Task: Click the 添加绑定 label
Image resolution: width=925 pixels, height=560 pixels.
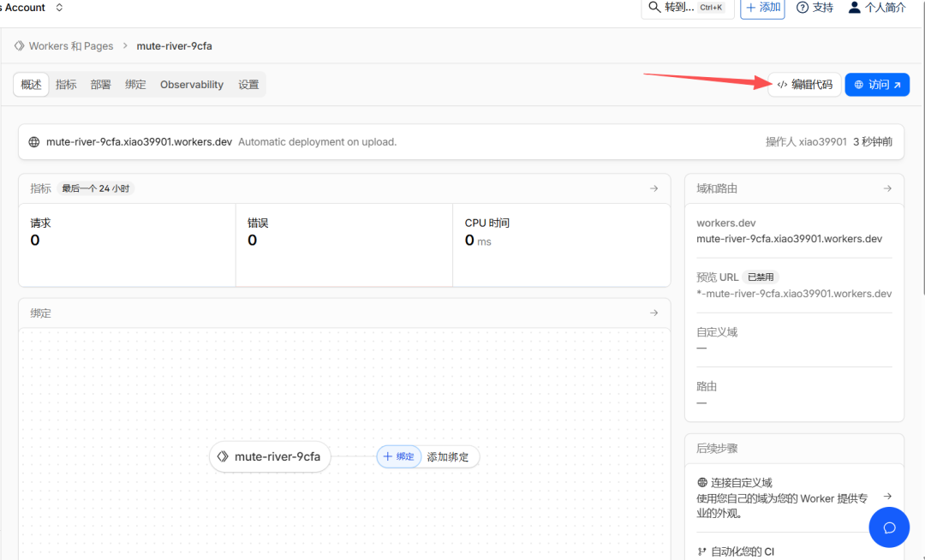Action: (x=448, y=457)
